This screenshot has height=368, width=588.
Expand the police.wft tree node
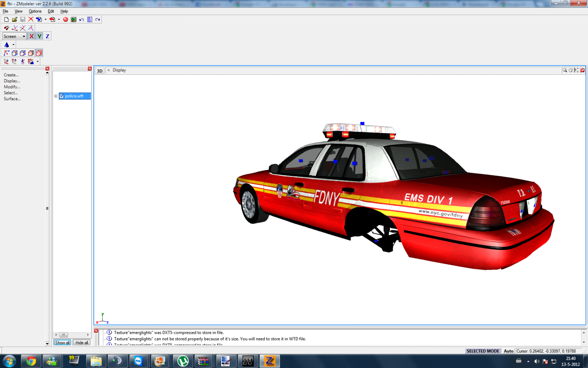pos(56,96)
